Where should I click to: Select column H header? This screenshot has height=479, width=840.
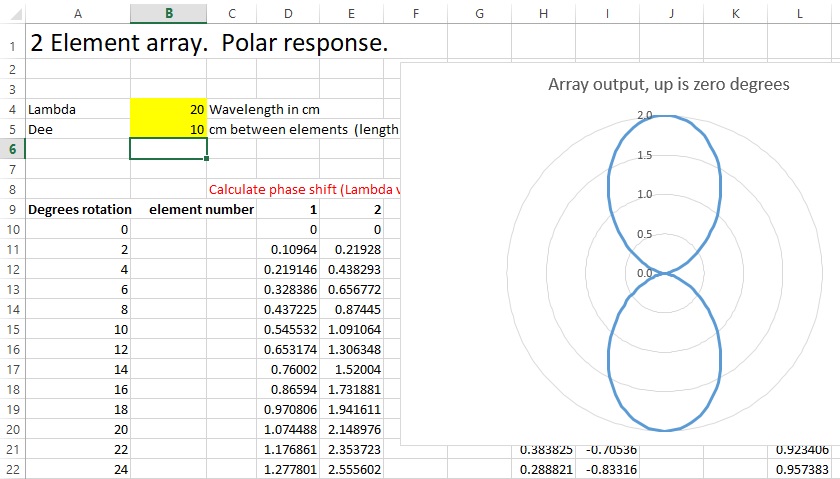click(543, 14)
